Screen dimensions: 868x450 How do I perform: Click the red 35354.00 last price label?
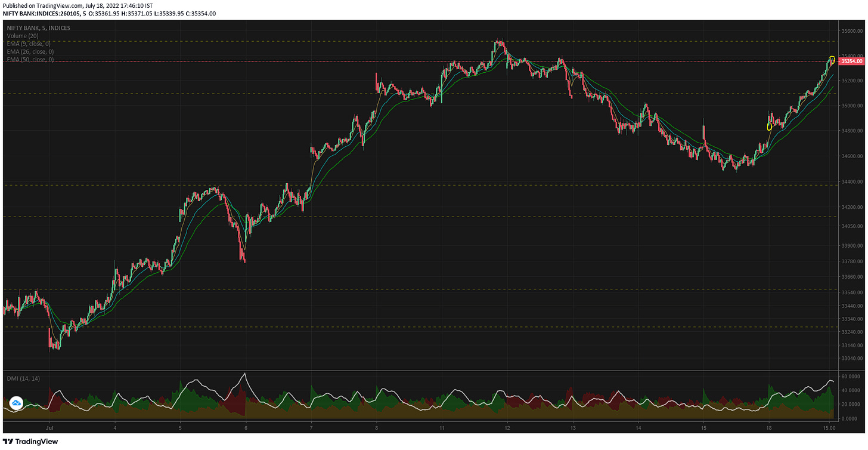(851, 61)
